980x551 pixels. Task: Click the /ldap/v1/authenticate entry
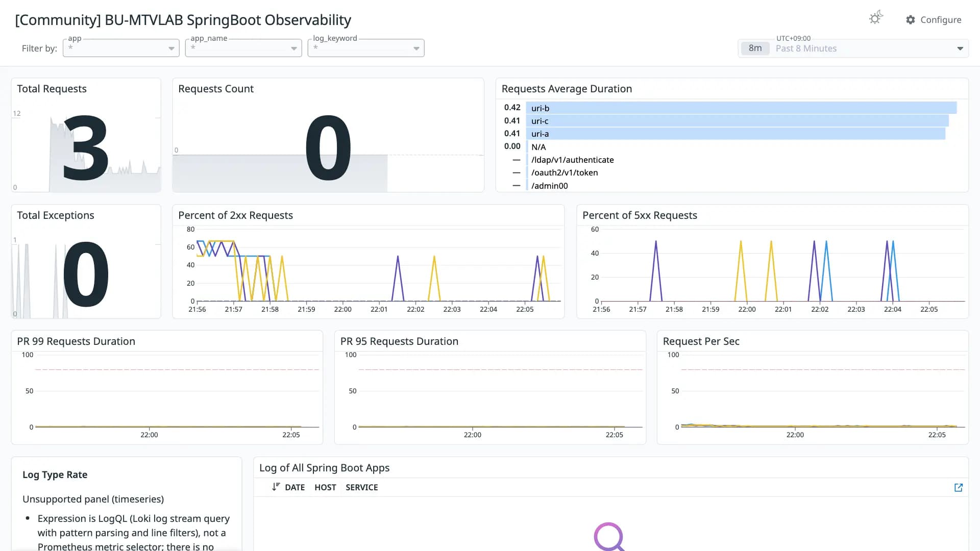[x=572, y=160]
